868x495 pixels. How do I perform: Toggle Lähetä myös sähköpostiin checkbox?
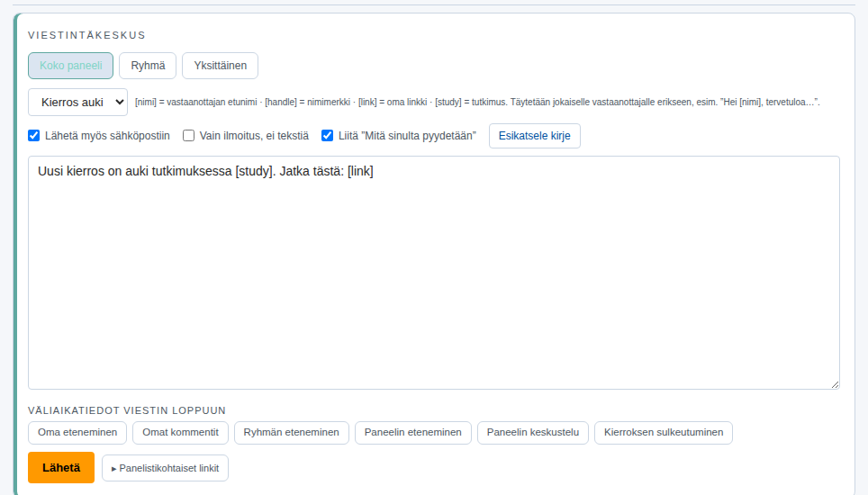click(34, 136)
